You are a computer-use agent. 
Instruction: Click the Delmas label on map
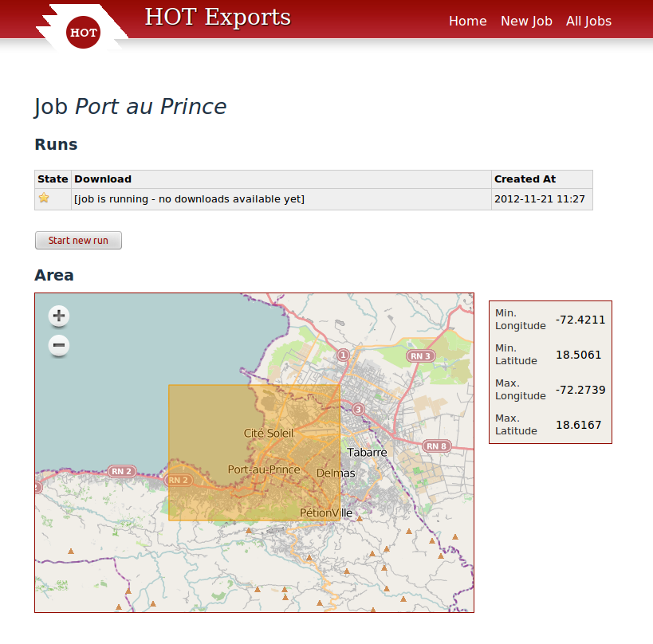pos(336,473)
